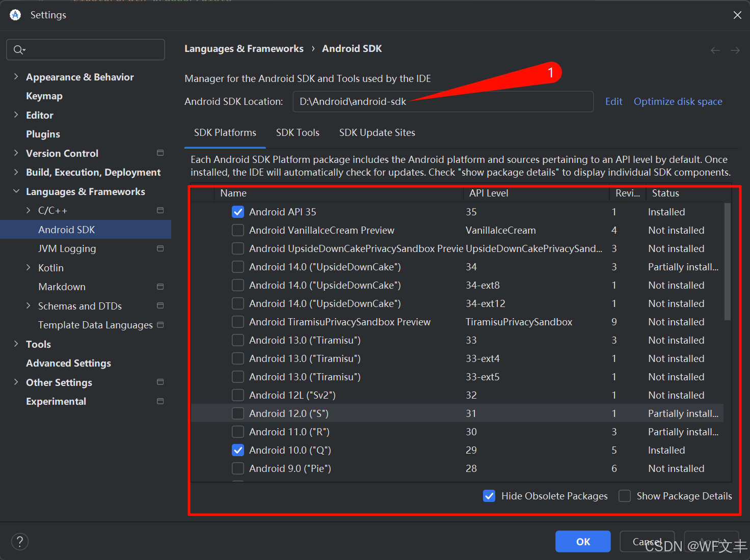750x560 pixels.
Task: Expand the Kotlin settings node
Action: [x=29, y=268]
